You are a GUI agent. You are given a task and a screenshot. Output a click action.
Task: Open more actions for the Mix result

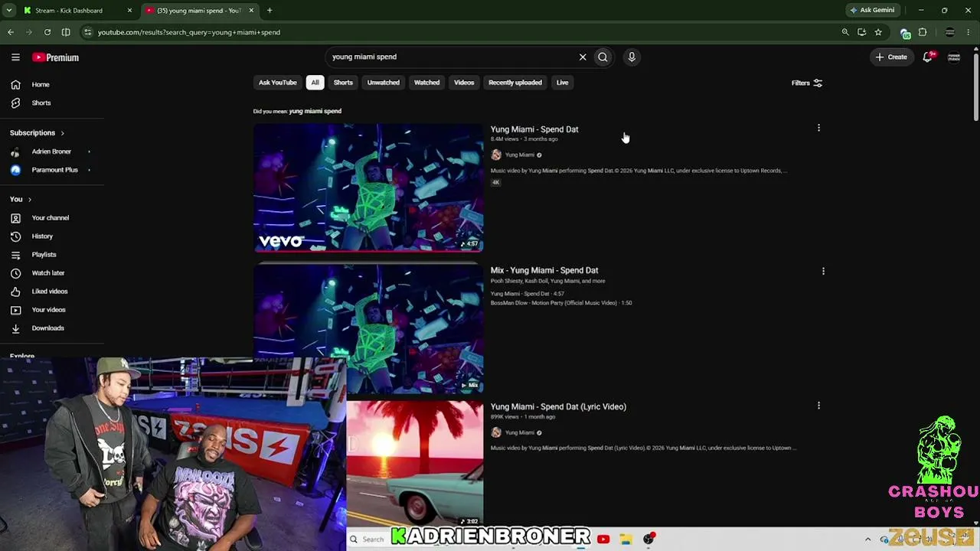click(823, 271)
